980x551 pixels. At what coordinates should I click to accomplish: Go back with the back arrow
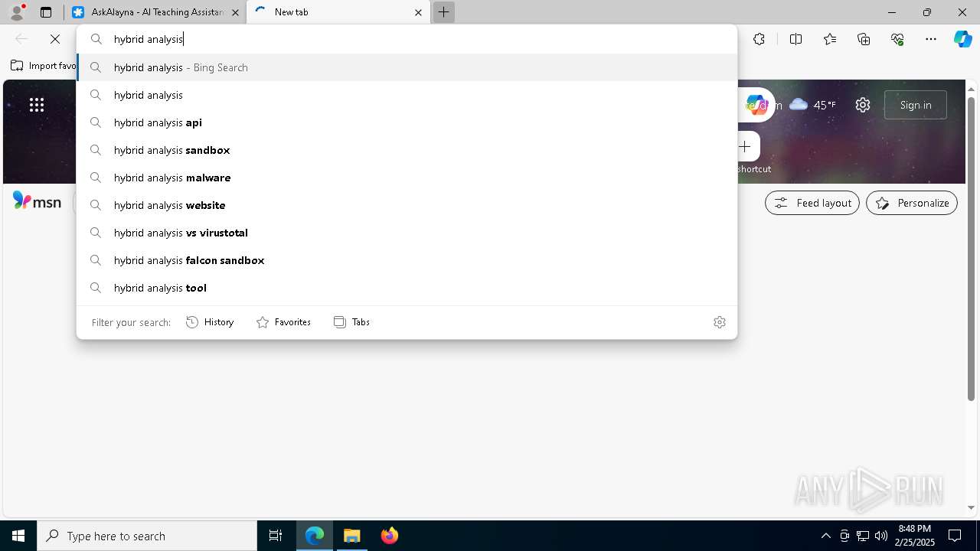21,39
